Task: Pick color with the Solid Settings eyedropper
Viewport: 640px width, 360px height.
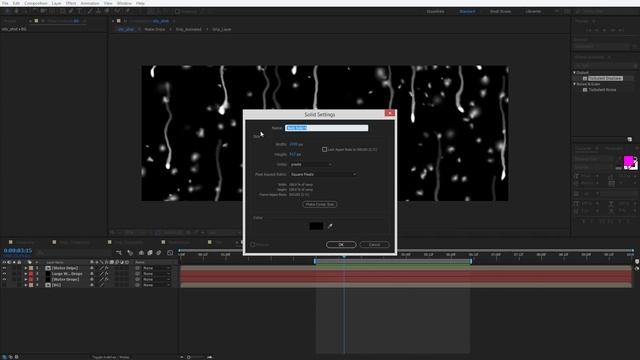Action: 330,226
